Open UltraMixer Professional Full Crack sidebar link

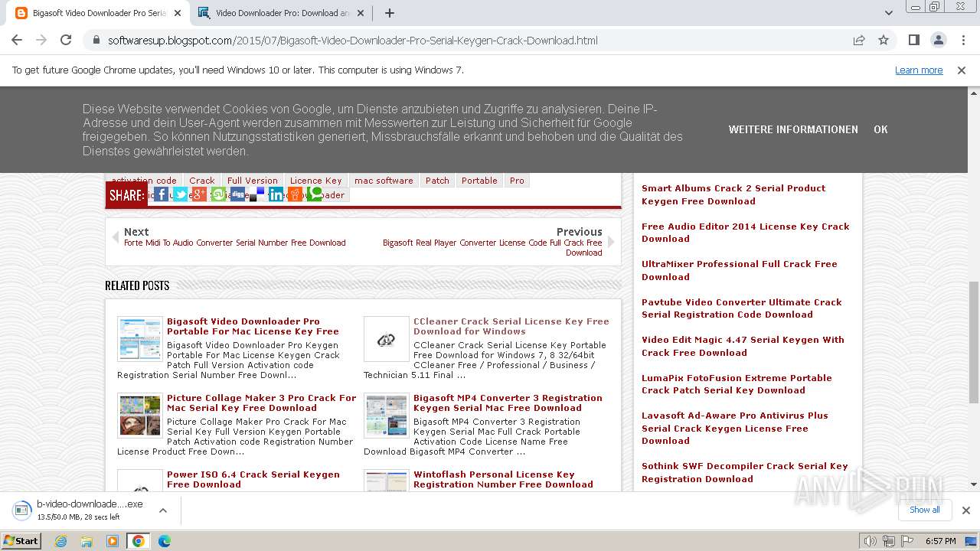tap(740, 271)
